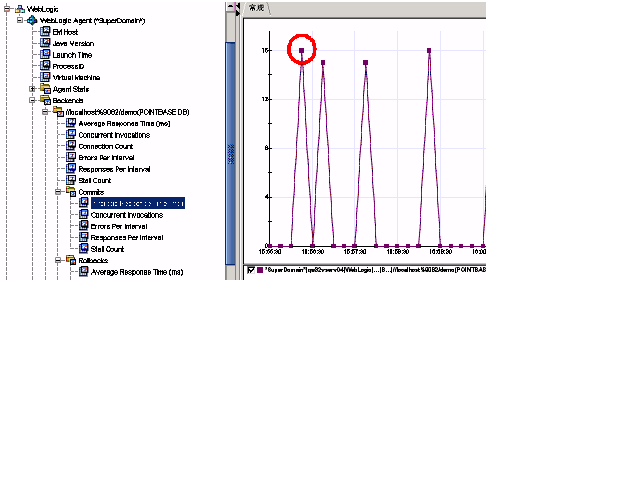
Task: Select Responses Per Interval under POINTBASE DB
Action: [x=114, y=169]
